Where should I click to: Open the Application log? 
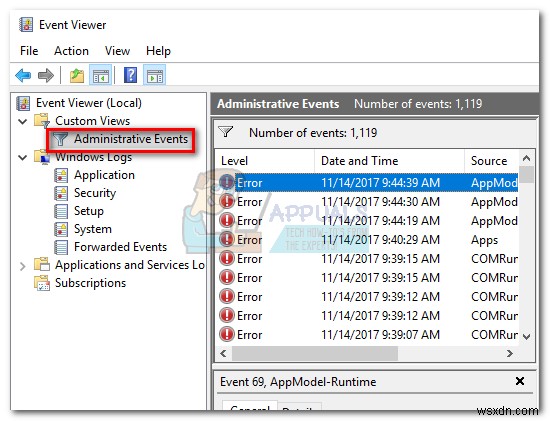(104, 175)
